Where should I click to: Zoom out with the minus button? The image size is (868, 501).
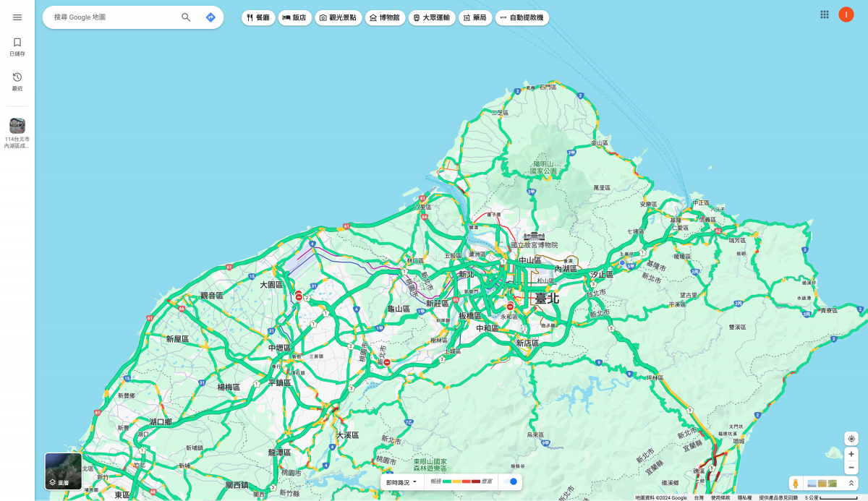click(x=851, y=467)
